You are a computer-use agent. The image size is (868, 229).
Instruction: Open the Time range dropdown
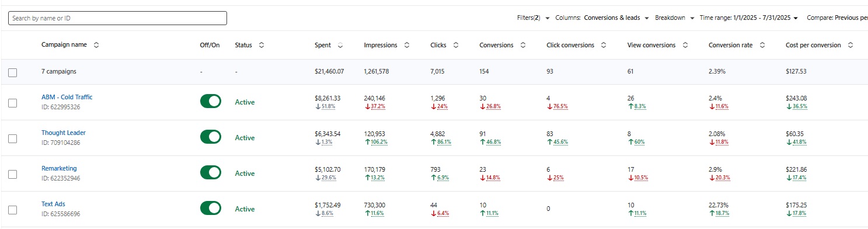(748, 18)
